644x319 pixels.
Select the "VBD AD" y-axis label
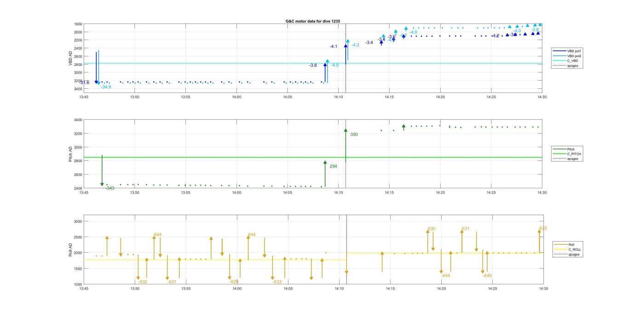click(70, 58)
